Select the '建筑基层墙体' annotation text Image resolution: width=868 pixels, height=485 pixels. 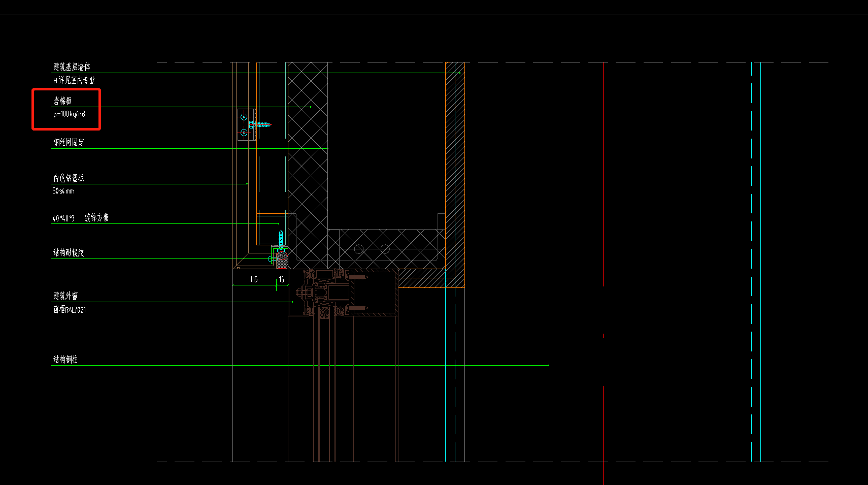(72, 67)
